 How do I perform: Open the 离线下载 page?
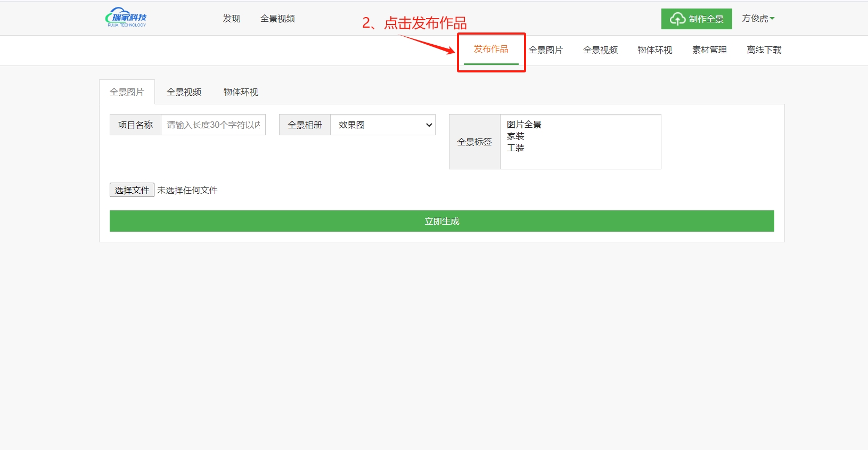pyautogui.click(x=764, y=50)
